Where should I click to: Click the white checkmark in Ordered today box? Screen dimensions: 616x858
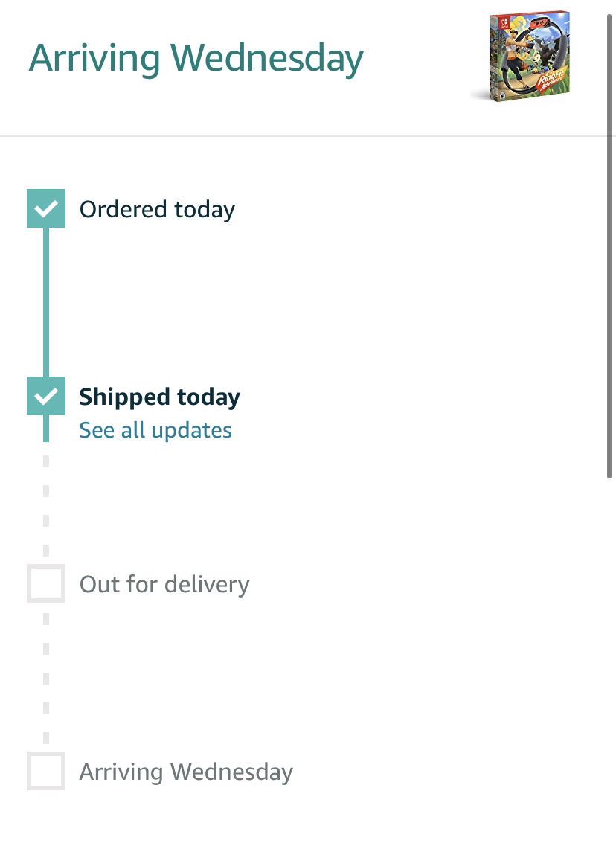click(x=46, y=208)
